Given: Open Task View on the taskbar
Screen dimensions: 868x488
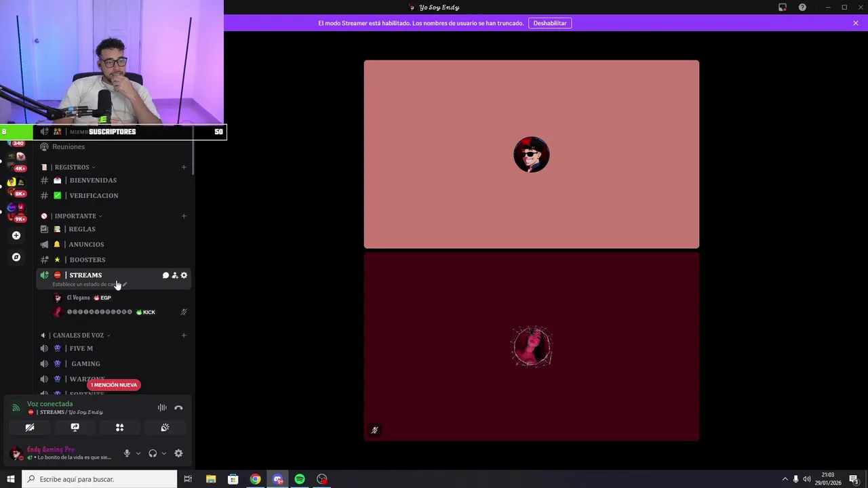Looking at the screenshot, I should (x=188, y=479).
